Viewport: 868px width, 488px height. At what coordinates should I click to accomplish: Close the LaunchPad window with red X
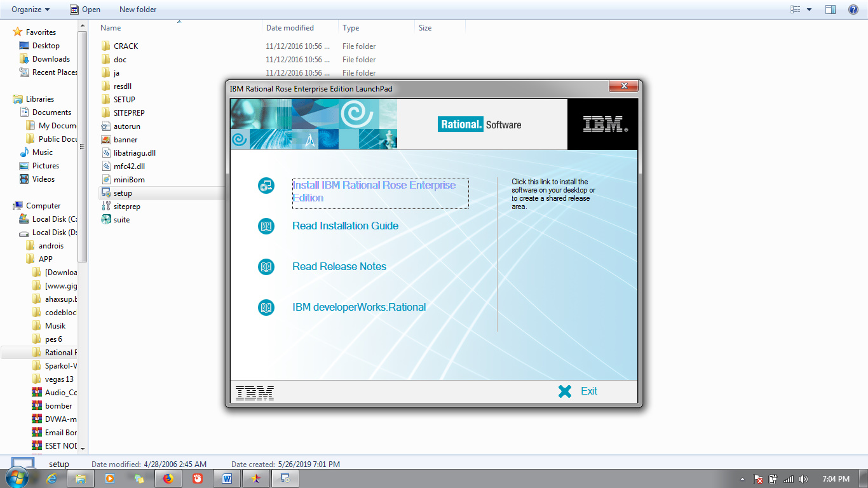click(x=623, y=86)
